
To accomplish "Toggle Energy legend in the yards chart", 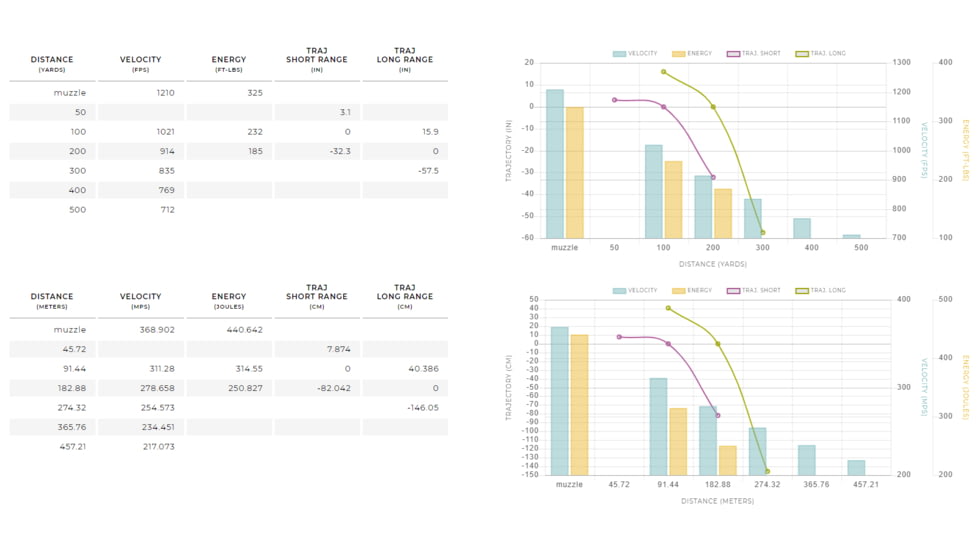I will [692, 54].
